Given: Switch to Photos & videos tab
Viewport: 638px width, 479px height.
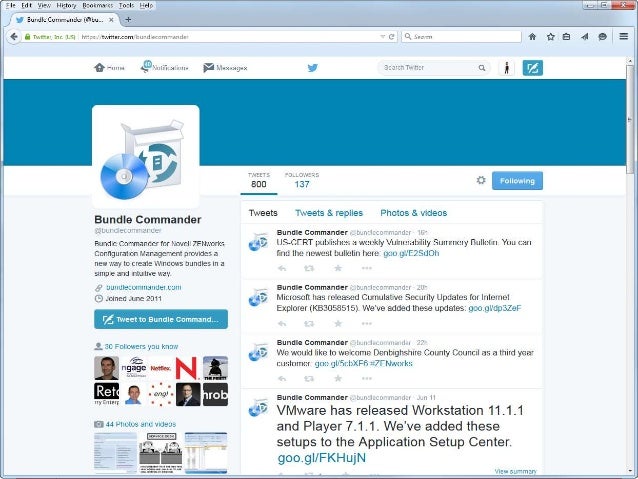Looking at the screenshot, I should [413, 213].
